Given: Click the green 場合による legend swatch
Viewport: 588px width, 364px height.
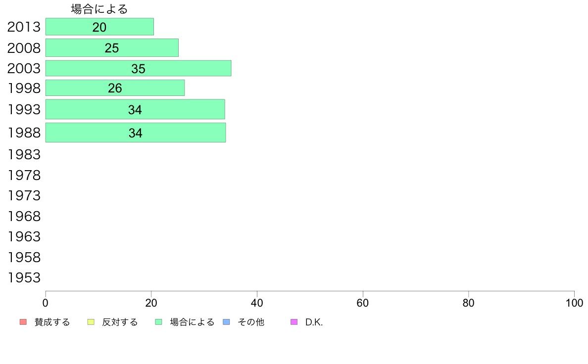Looking at the screenshot, I should tap(158, 322).
